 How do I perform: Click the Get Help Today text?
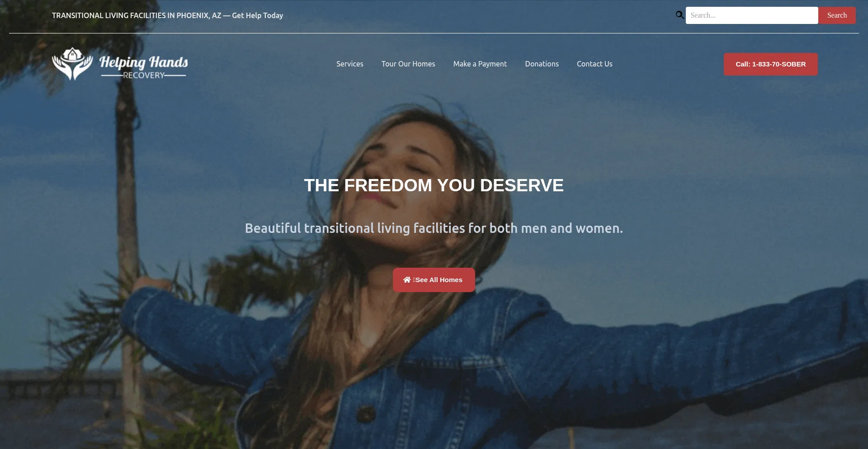[258, 15]
